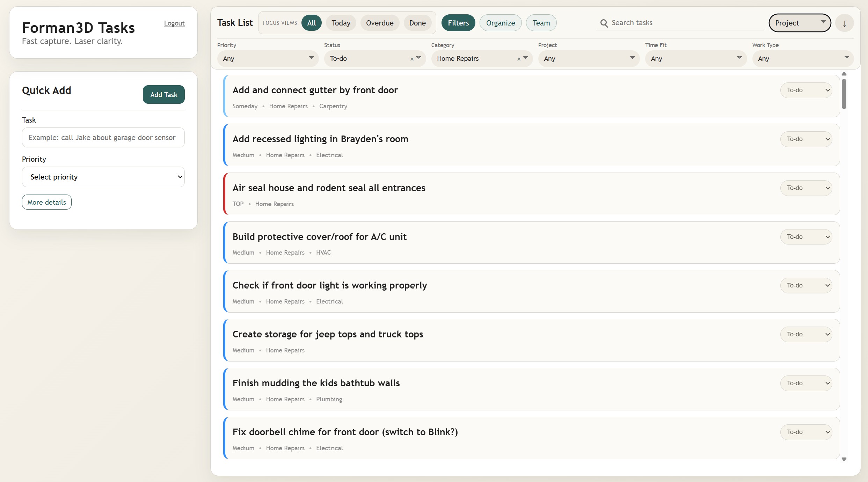
Task: Change status of mudding bathtub walls task
Action: coord(806,383)
